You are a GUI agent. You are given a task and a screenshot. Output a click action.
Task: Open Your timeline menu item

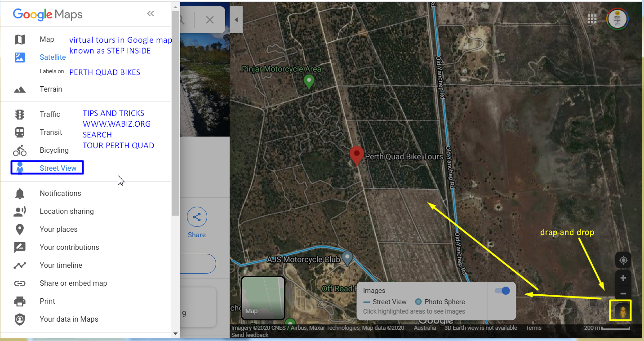click(x=61, y=266)
